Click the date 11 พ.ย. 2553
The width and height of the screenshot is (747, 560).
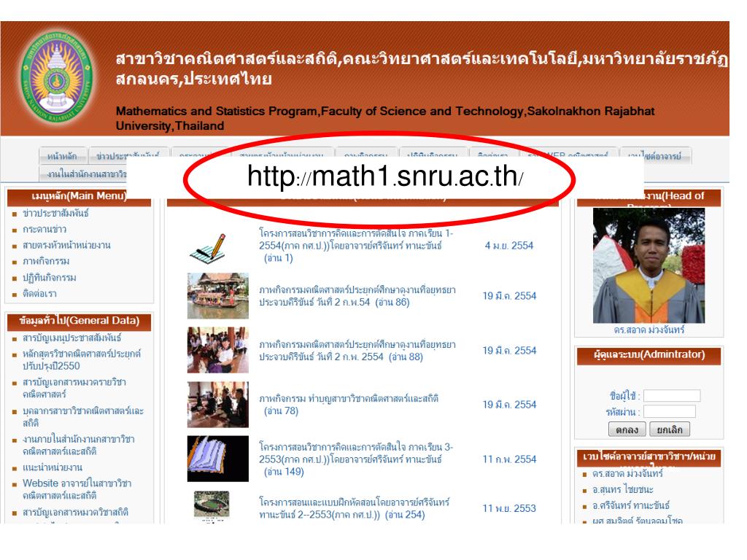tap(508, 508)
